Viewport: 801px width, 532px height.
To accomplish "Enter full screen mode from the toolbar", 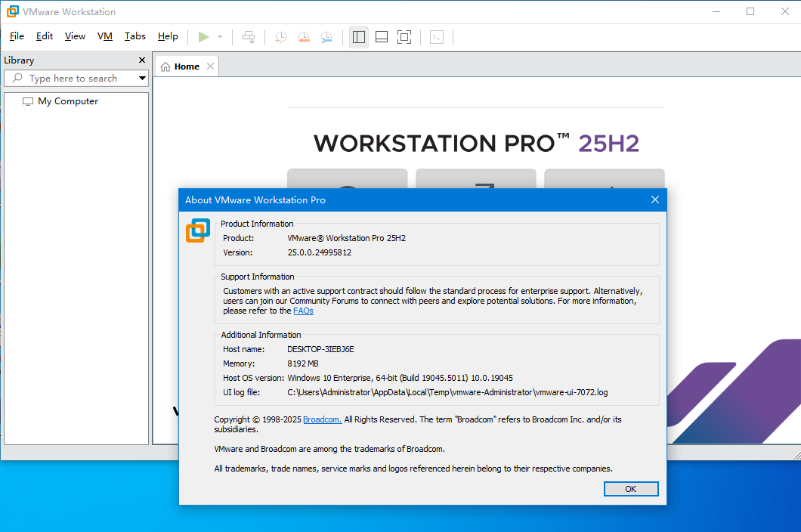I will tap(404, 36).
